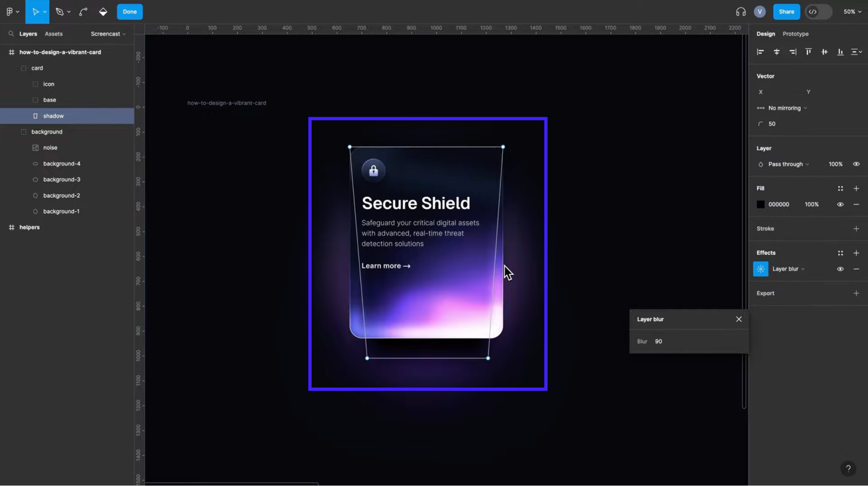This screenshot has width=868, height=486.
Task: Select the Bend tool in toolbar
Action: [x=83, y=12]
